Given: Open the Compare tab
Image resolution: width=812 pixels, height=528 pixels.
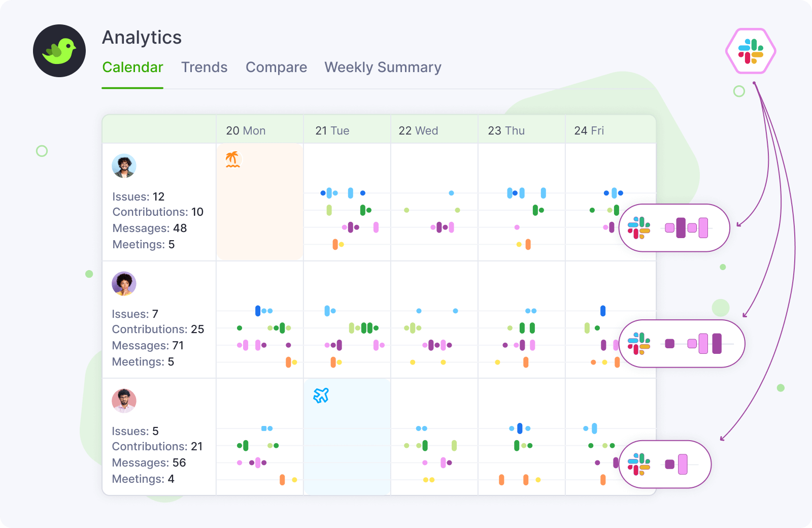Looking at the screenshot, I should tap(276, 68).
